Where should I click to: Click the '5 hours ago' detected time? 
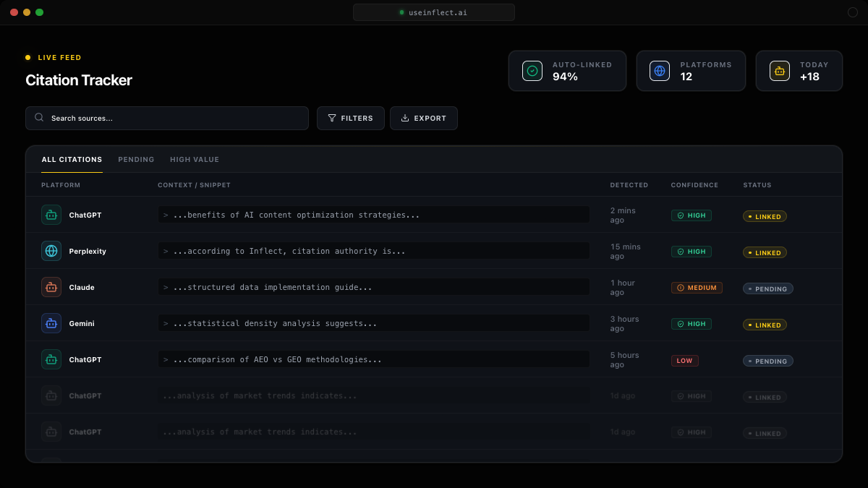[625, 360]
